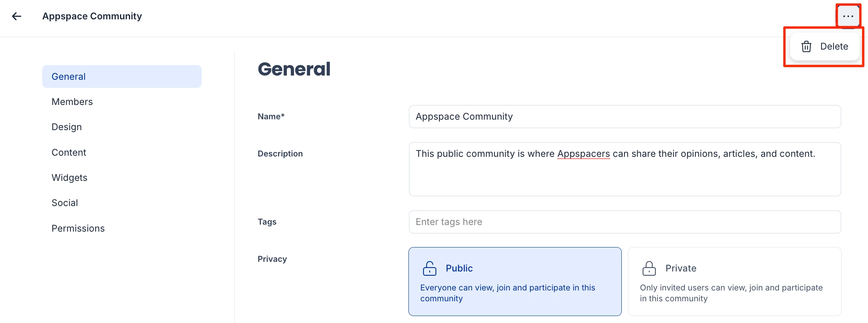Select the Public privacy option
Viewport: 868px width, 323px height.
tap(515, 282)
